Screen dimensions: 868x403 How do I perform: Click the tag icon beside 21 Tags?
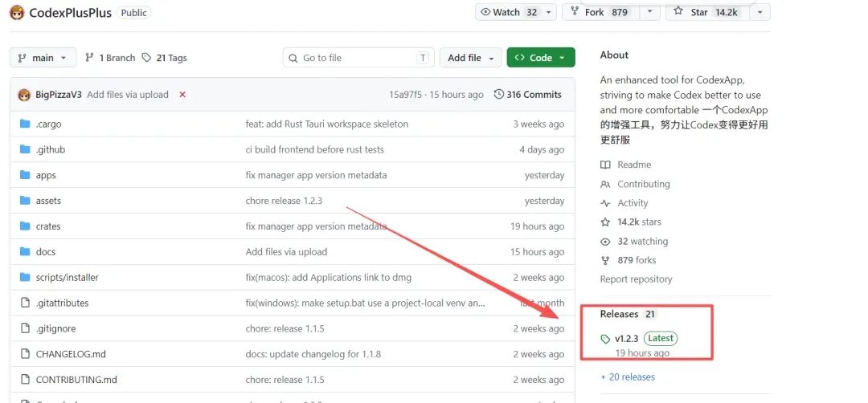tap(147, 58)
